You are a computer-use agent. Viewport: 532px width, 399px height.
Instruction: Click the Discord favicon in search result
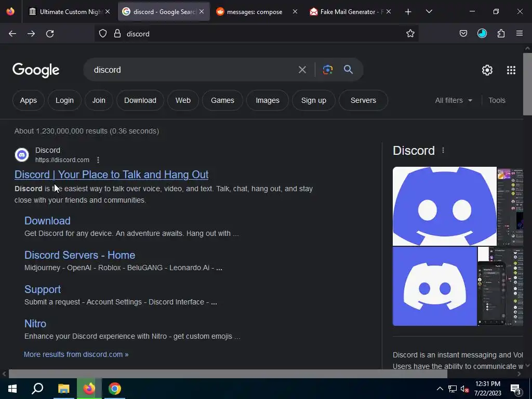click(22, 155)
